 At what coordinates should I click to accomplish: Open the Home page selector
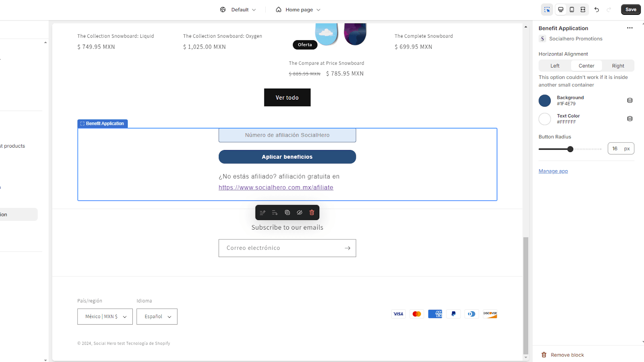point(298,9)
